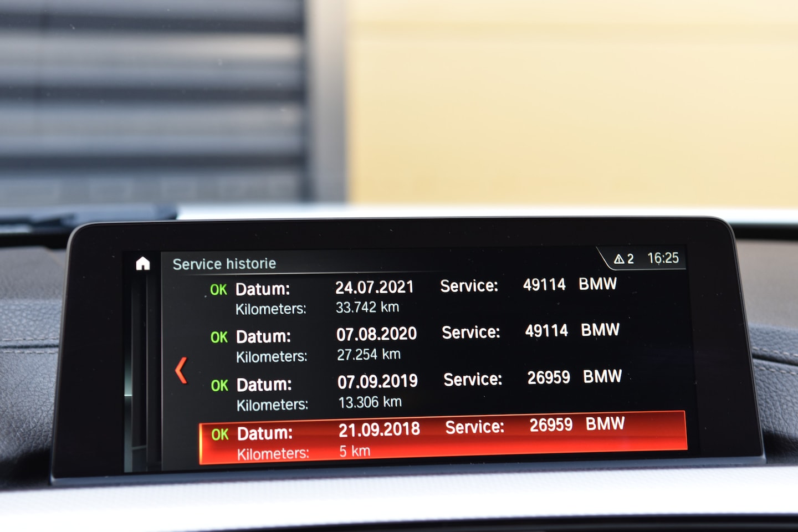The height and width of the screenshot is (532, 798).
Task: Select the highlighted date 21.09.2018
Action: [x=379, y=429]
